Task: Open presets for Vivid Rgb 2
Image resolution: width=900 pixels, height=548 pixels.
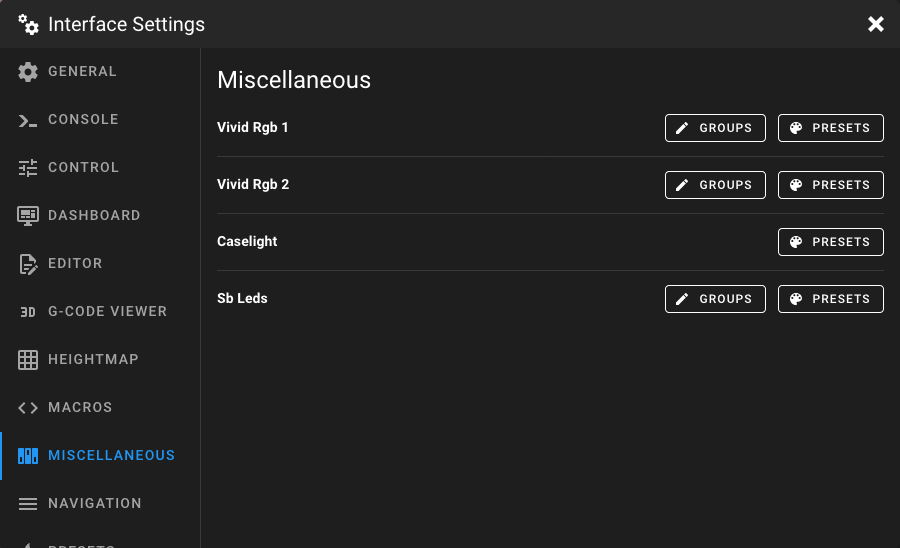Action: pyautogui.click(x=831, y=185)
